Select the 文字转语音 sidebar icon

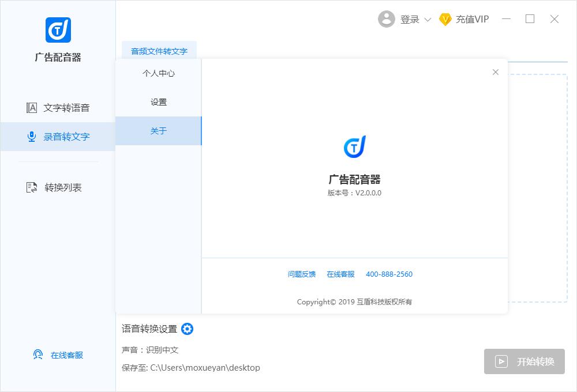point(32,107)
